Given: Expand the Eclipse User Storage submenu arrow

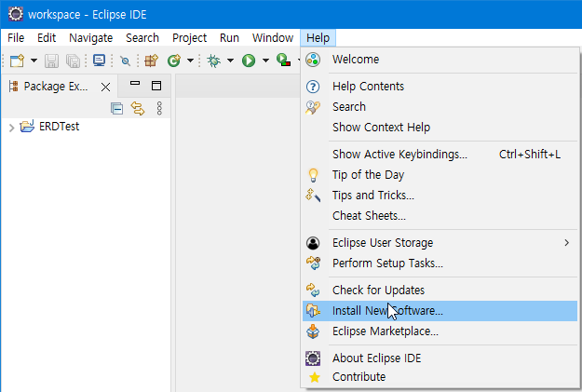Looking at the screenshot, I should click(x=567, y=243).
